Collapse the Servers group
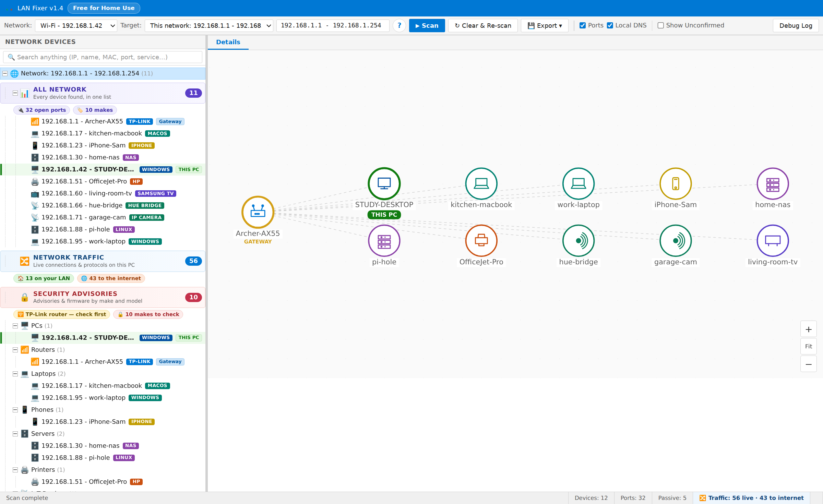The width and height of the screenshot is (823, 504). coord(15,434)
